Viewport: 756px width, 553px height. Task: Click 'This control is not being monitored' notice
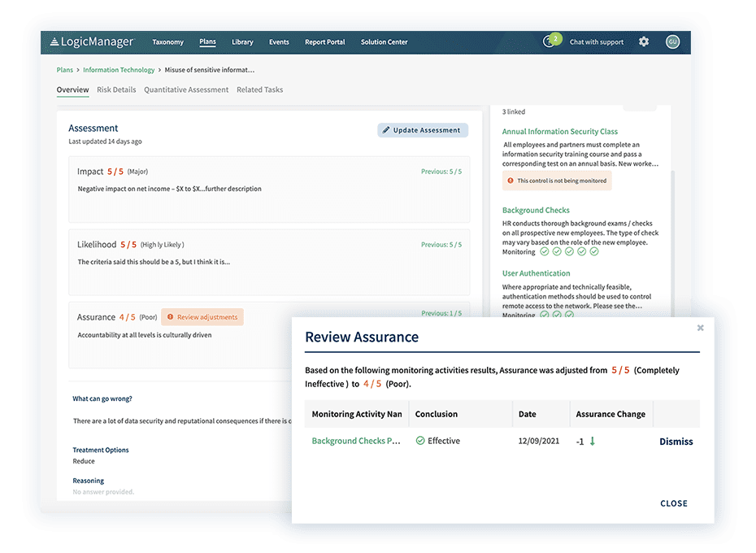coord(557,181)
